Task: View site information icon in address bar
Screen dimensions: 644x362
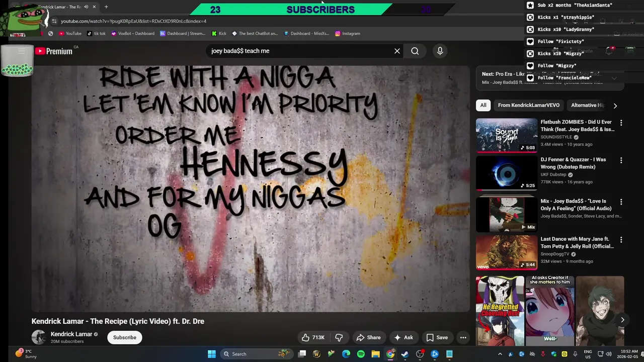Action: [x=54, y=21]
